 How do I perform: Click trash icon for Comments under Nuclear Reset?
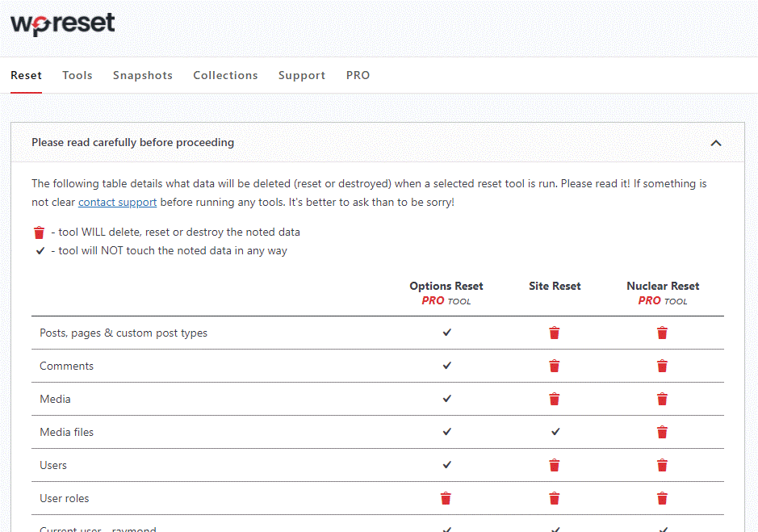(662, 366)
